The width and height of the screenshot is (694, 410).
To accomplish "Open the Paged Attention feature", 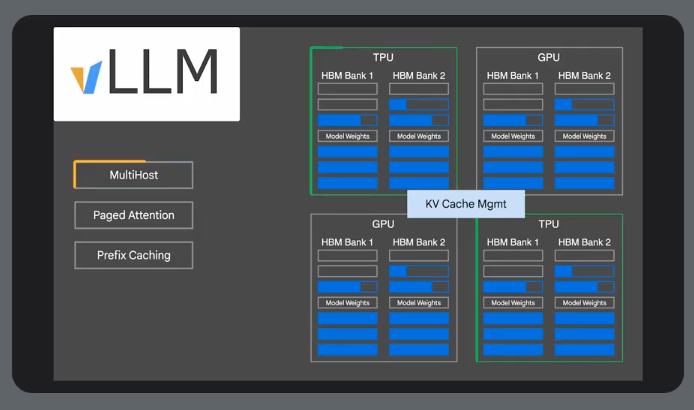I will 134,215.
